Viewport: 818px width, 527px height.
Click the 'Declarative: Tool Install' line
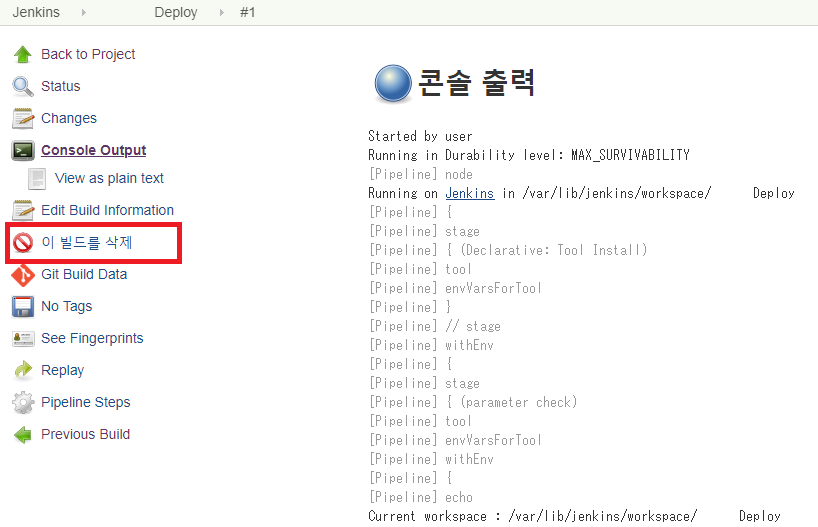tap(508, 250)
